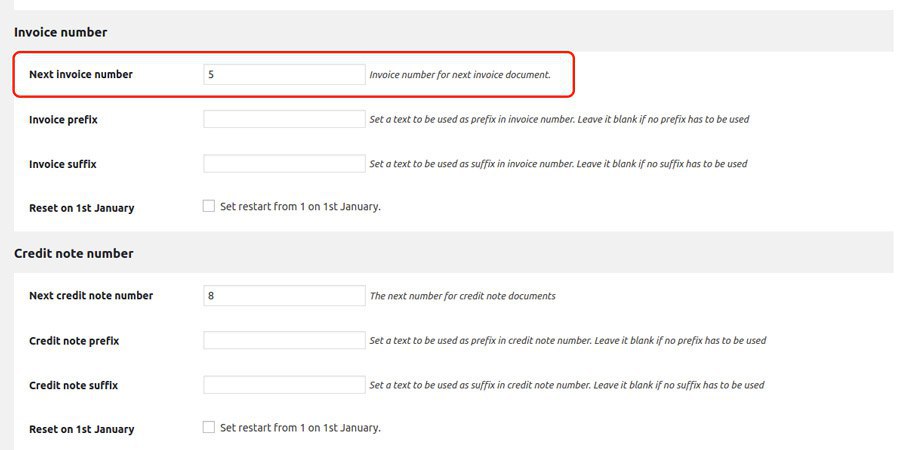Click the 'Credit note suffix' label
Image resolution: width=900 pixels, height=450 pixels.
click(73, 385)
